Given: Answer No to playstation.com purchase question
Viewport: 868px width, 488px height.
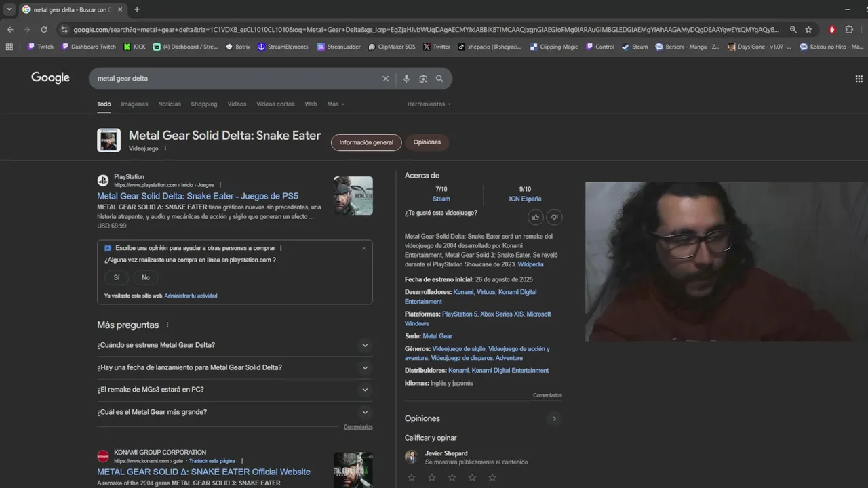Looking at the screenshot, I should pos(145,277).
